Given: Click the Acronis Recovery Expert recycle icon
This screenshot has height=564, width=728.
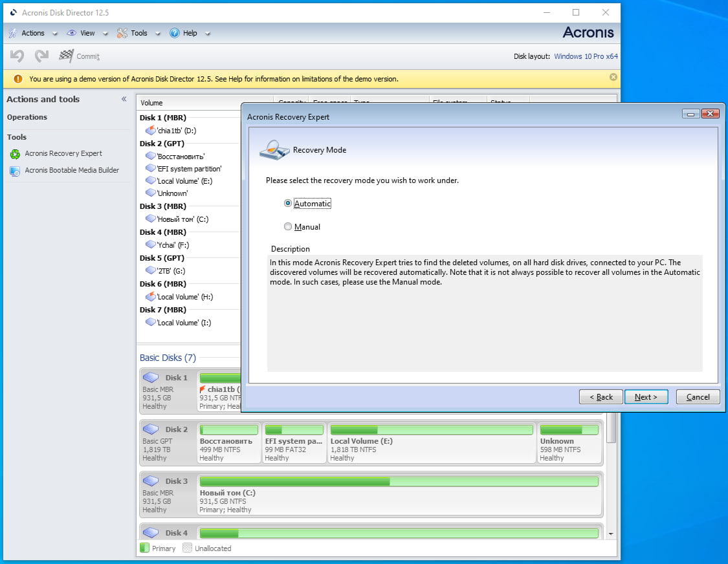Looking at the screenshot, I should [x=15, y=154].
